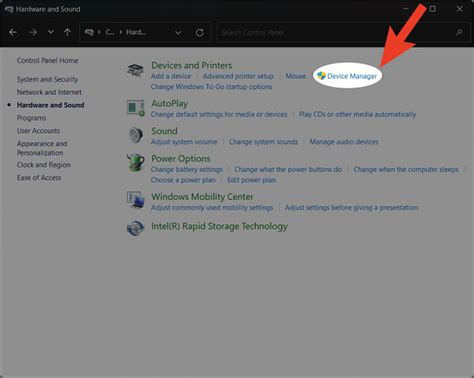Go back with the back arrow
474x378 pixels.
pyautogui.click(x=13, y=32)
